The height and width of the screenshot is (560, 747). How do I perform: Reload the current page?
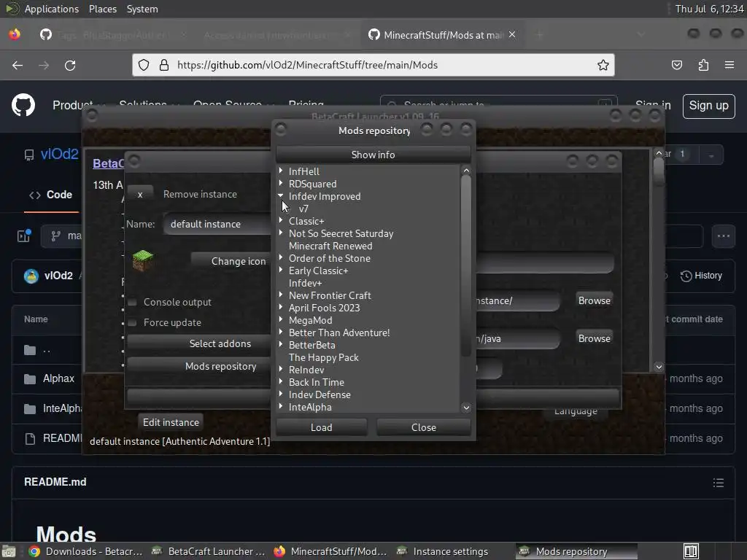point(70,65)
